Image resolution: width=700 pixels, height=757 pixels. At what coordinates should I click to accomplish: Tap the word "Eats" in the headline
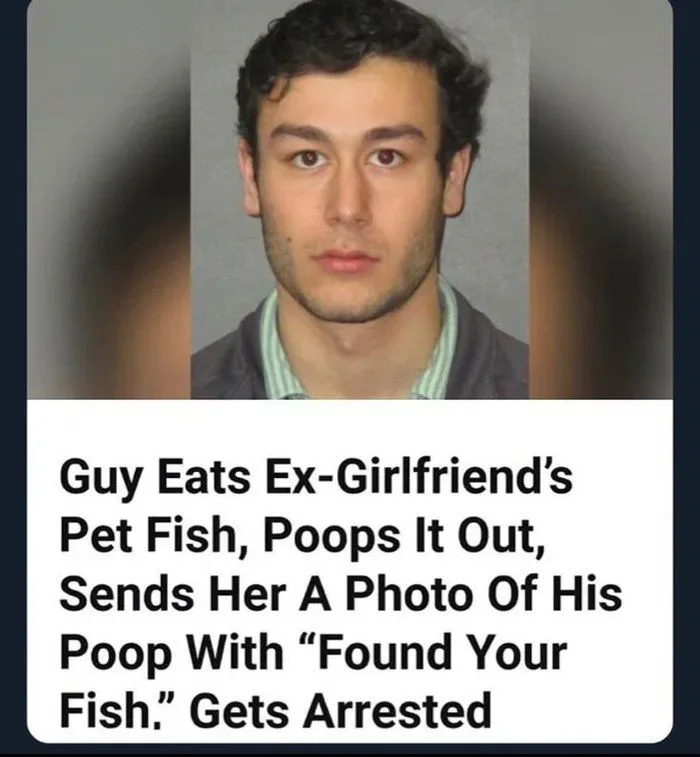click(203, 478)
